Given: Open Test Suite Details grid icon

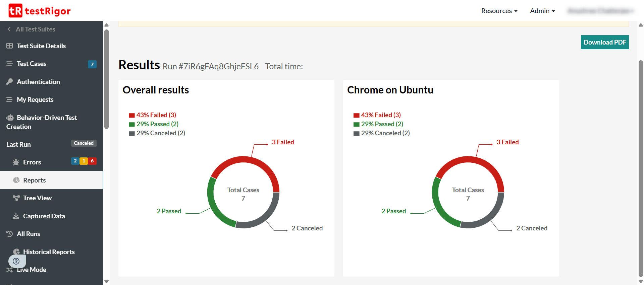Looking at the screenshot, I should (x=9, y=46).
